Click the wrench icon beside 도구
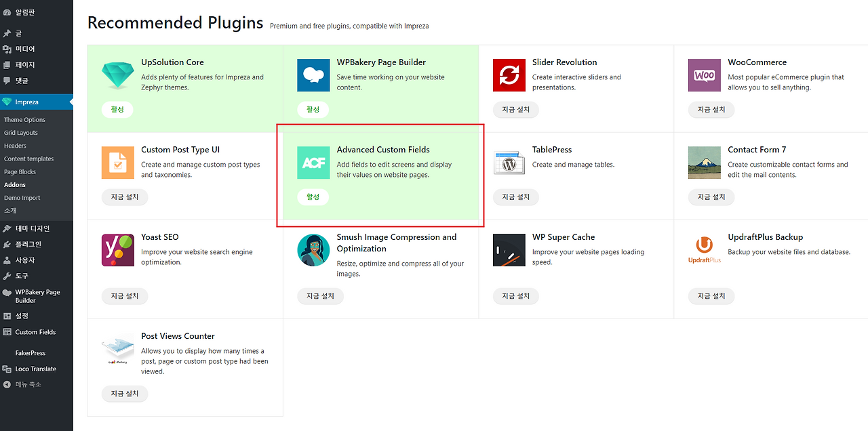The height and width of the screenshot is (431, 868). [7, 276]
